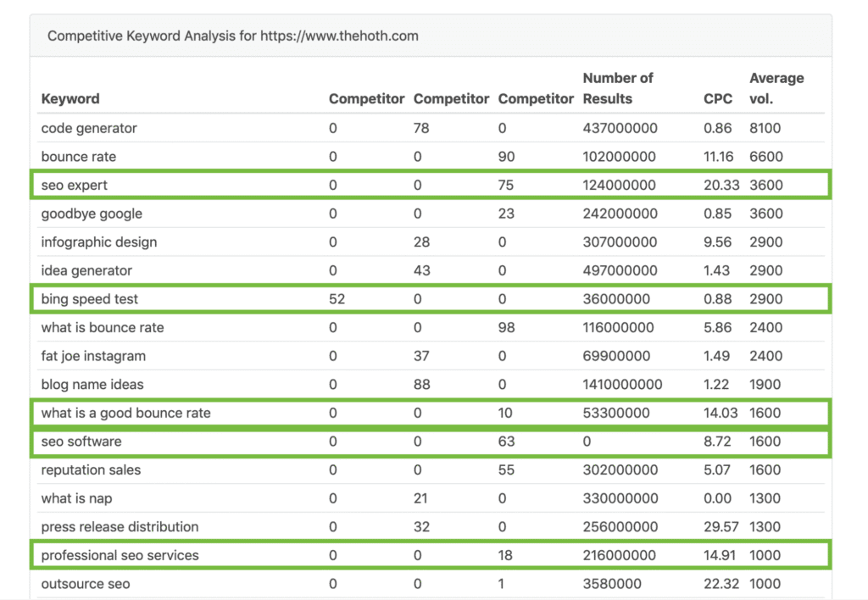Click the 'press release distribution' keyword
This screenshot has width=868, height=600.
[x=120, y=527]
